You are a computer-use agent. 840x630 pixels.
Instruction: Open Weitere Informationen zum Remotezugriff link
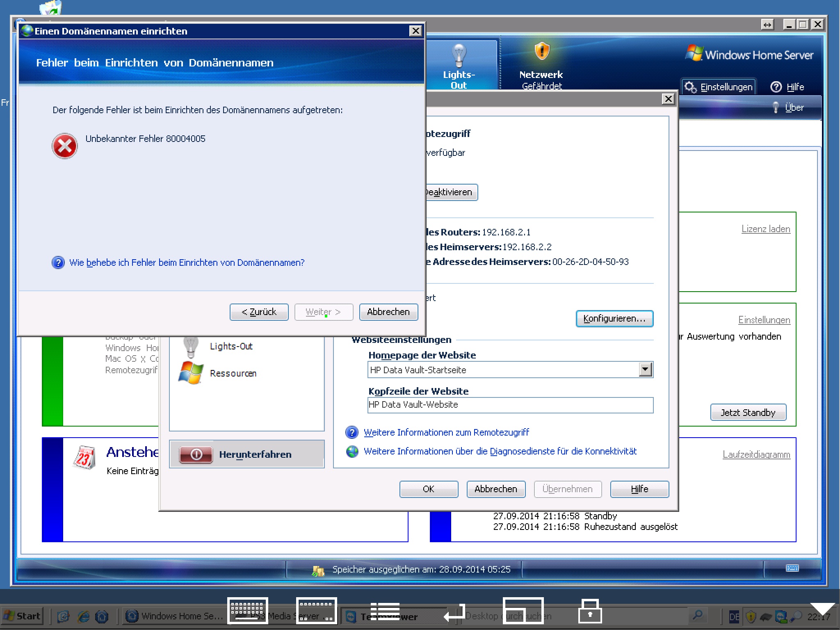pos(446,432)
